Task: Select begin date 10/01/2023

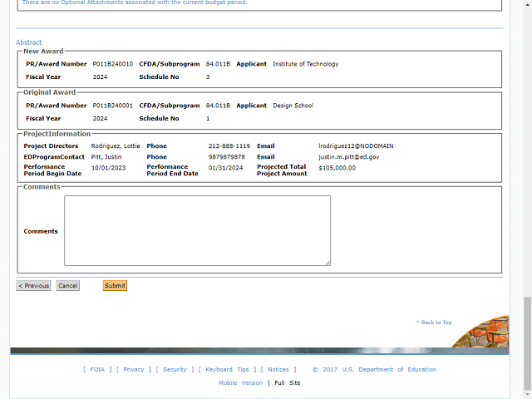Action: click(109, 168)
